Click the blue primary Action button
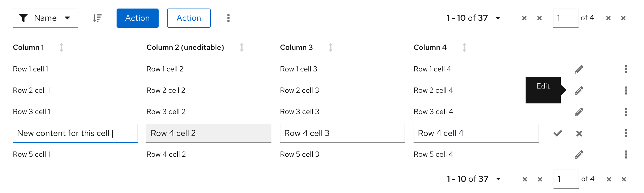 (138, 18)
